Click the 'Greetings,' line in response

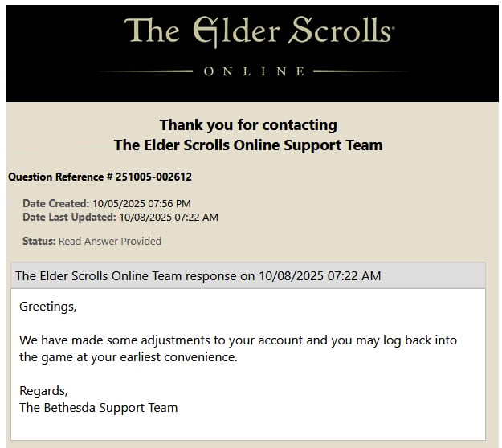47,307
